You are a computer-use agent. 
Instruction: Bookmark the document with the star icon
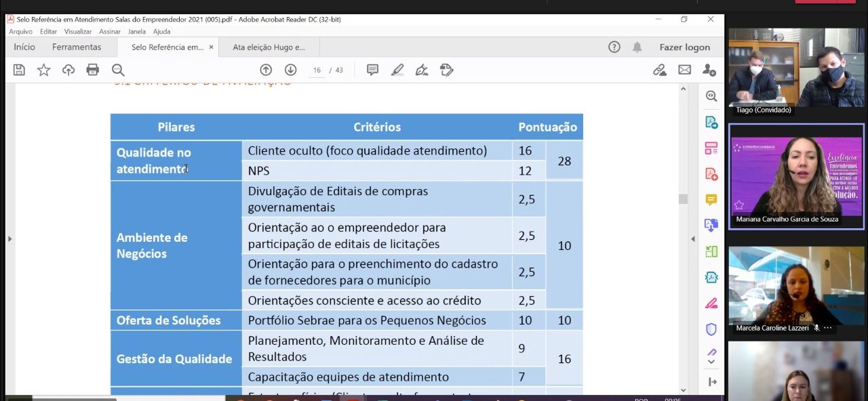pos(43,70)
